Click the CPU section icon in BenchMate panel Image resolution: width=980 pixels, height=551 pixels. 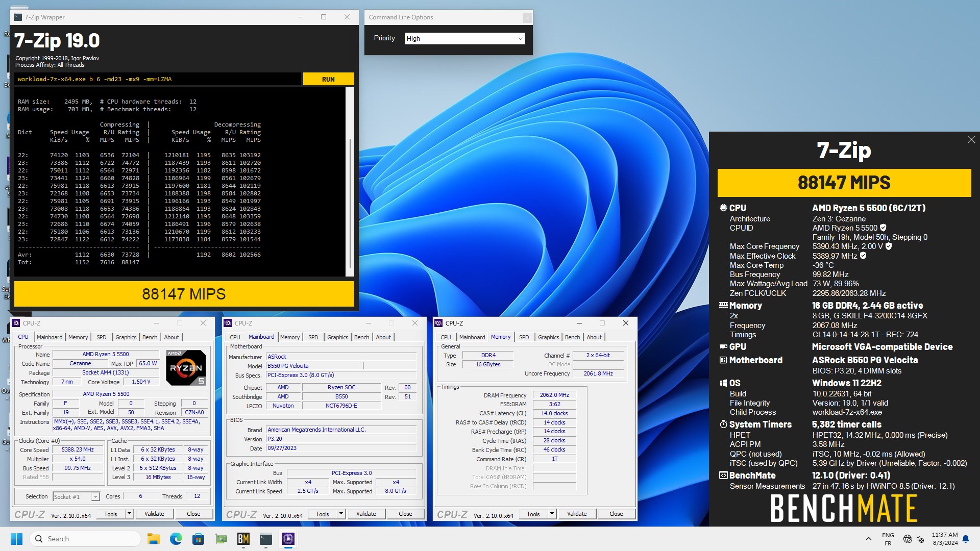pyautogui.click(x=723, y=208)
